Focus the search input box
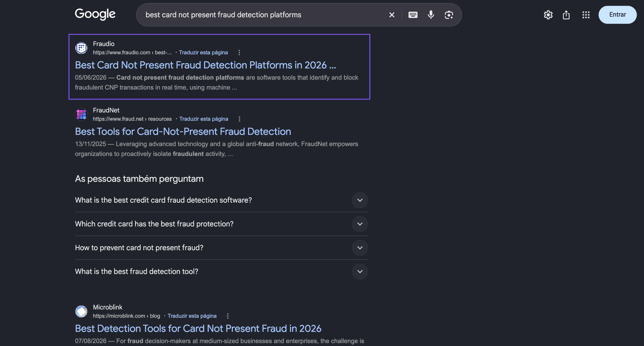The height and width of the screenshot is (346, 644). pos(265,15)
